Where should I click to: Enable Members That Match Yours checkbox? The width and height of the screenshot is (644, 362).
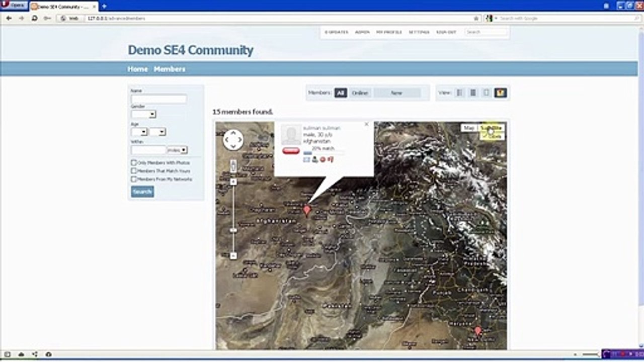click(x=134, y=171)
